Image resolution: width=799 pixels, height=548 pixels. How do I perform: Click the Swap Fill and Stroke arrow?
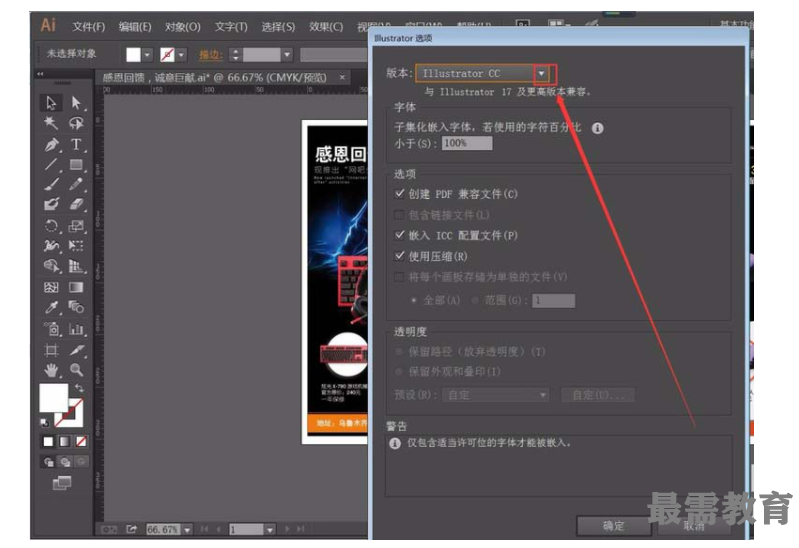click(79, 388)
